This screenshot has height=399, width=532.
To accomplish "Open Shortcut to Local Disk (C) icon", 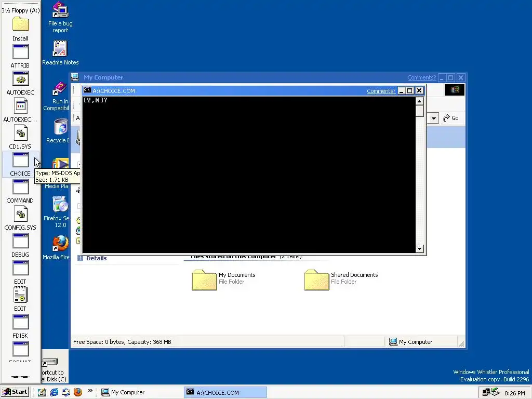I will click(x=50, y=363).
